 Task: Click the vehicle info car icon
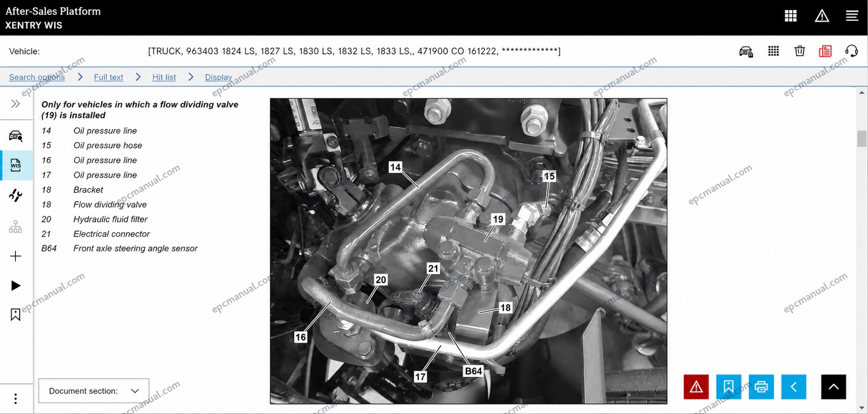pos(746,52)
